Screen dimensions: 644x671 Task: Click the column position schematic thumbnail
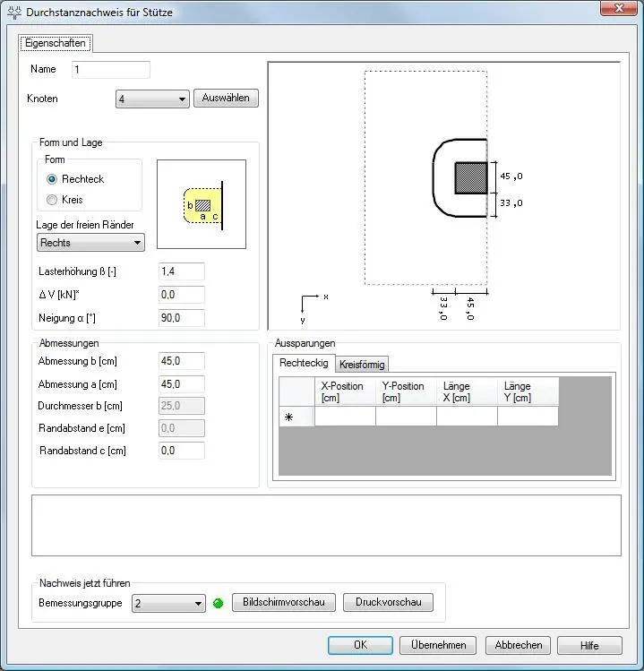202,204
